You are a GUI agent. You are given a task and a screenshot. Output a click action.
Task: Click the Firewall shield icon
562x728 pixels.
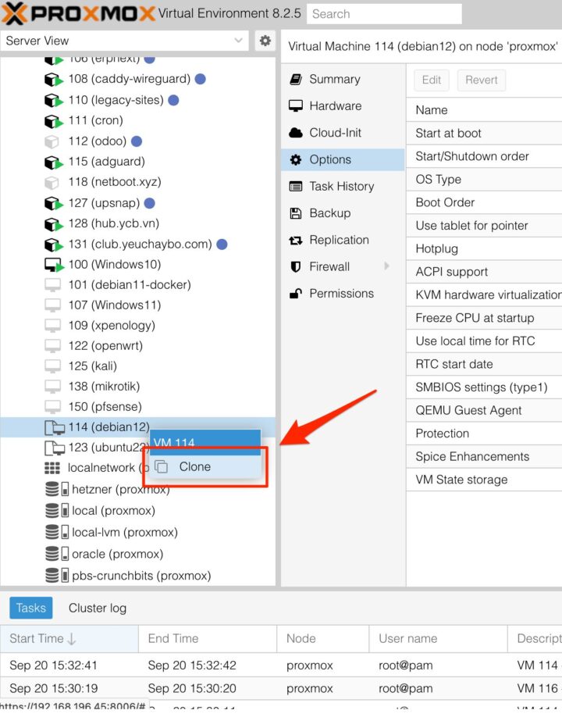(296, 267)
